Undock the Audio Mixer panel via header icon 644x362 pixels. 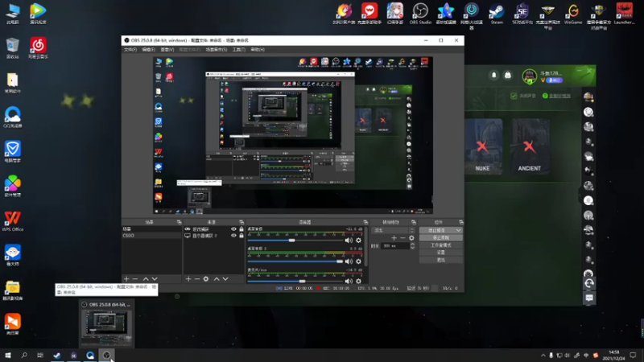pos(365,222)
